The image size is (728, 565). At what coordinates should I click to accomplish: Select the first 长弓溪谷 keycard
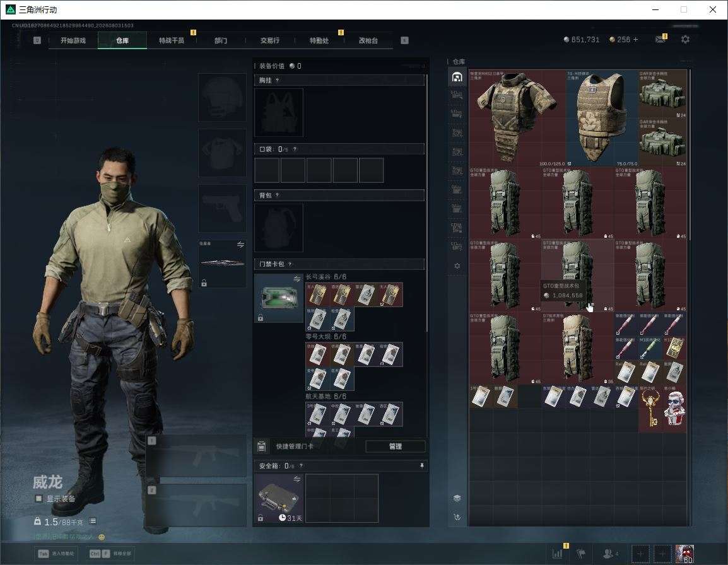pyautogui.click(x=317, y=294)
